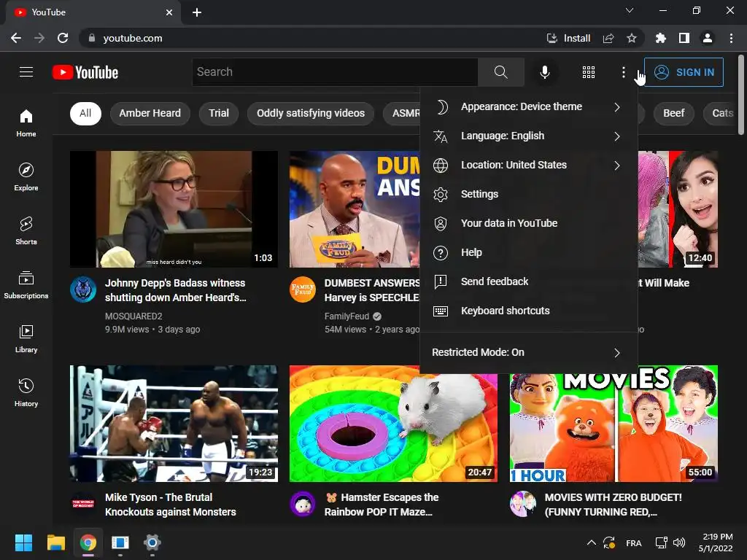The height and width of the screenshot is (560, 747).
Task: Click the Movies With Zero Budget channel avatar
Action: click(x=522, y=504)
